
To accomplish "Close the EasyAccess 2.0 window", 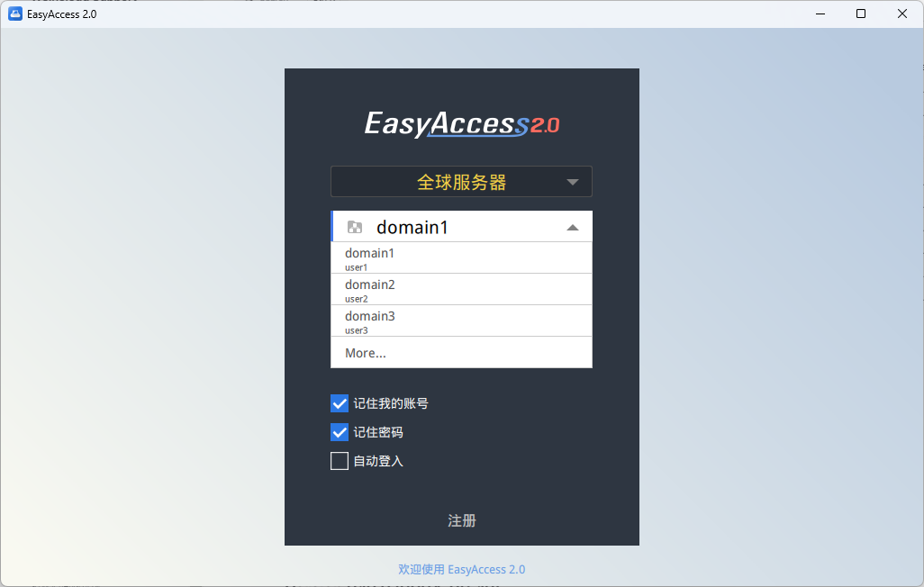I will 902,14.
